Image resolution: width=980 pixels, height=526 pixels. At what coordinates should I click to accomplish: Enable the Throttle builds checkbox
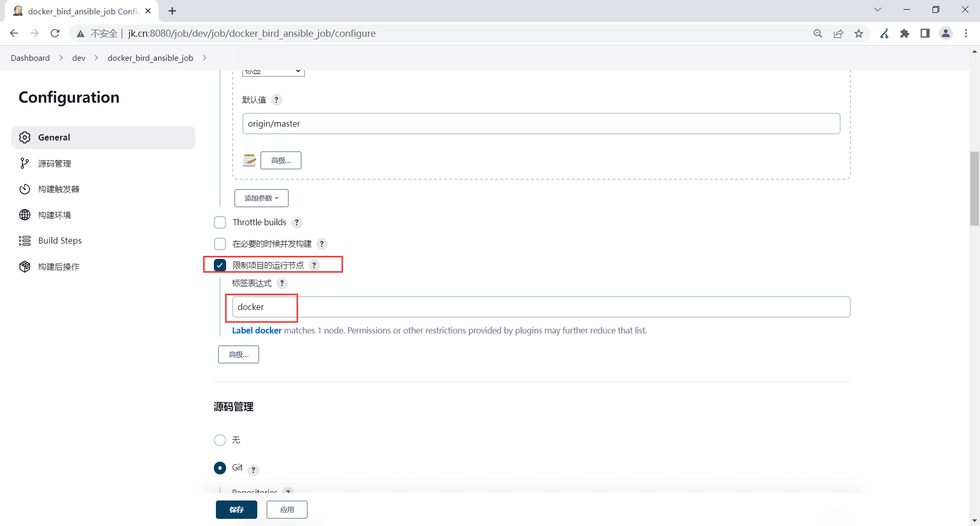tap(220, 222)
